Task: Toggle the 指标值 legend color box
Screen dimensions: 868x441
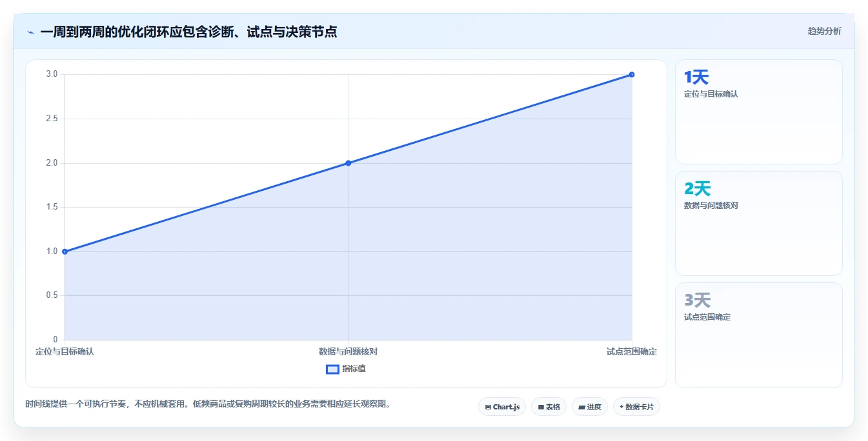Action: pyautogui.click(x=332, y=369)
